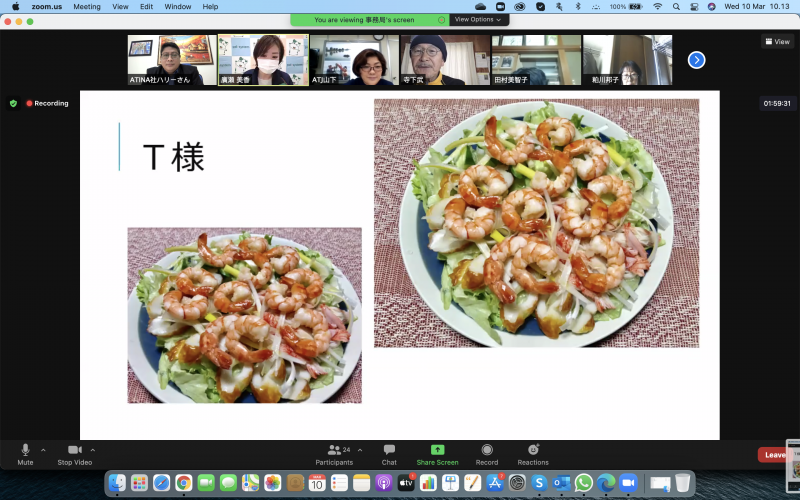
Task: Open Launchpad from the Dock
Action: [x=139, y=482]
